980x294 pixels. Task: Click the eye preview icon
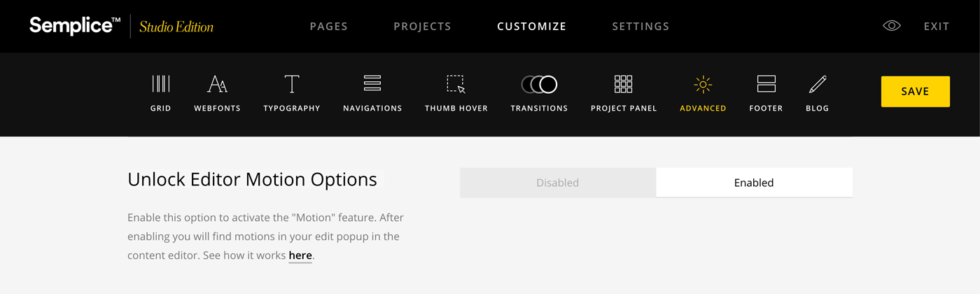coord(891,26)
